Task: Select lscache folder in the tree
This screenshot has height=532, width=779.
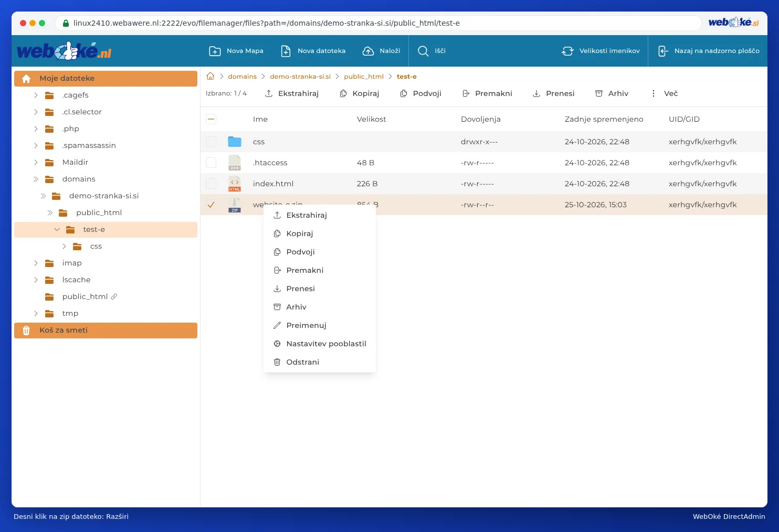Action: [76, 280]
